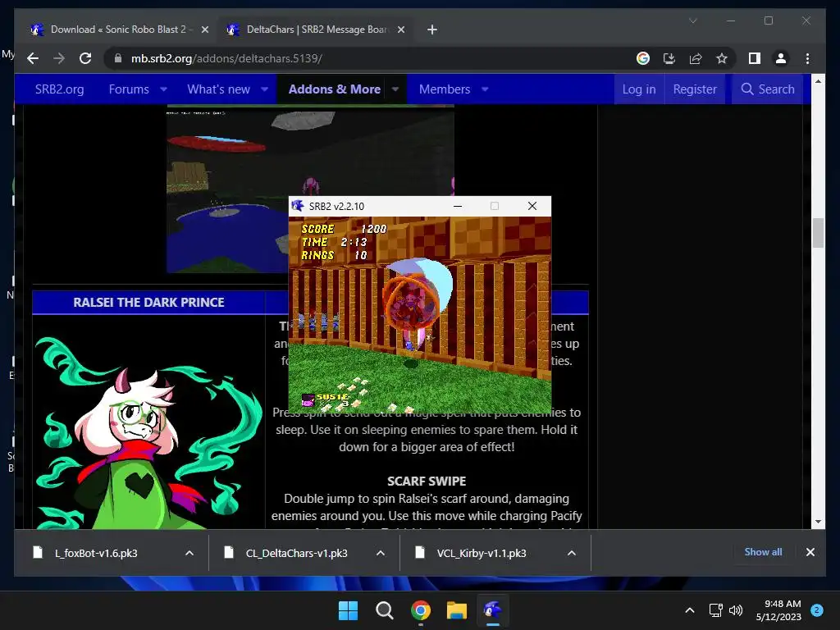Install page as app icon
840x630 pixels.
tap(669, 58)
